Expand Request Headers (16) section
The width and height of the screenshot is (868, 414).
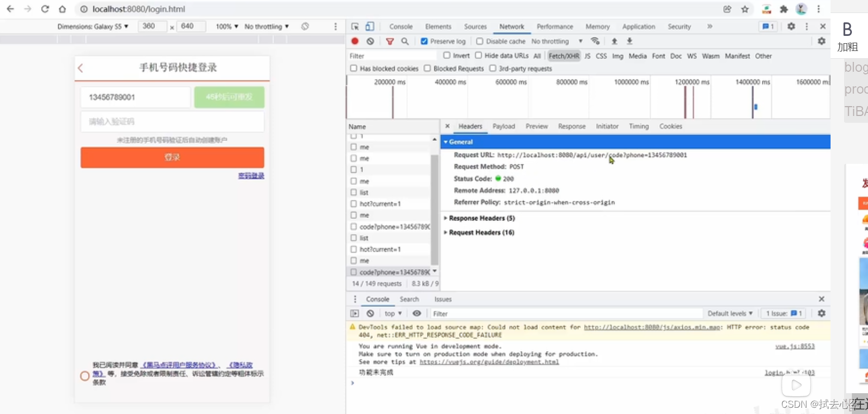pos(478,232)
